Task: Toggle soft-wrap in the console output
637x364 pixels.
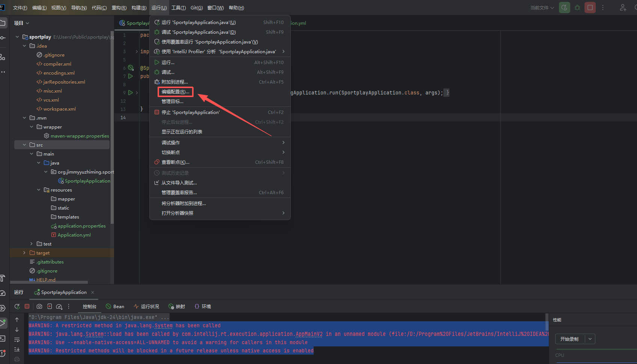Action: click(17, 340)
